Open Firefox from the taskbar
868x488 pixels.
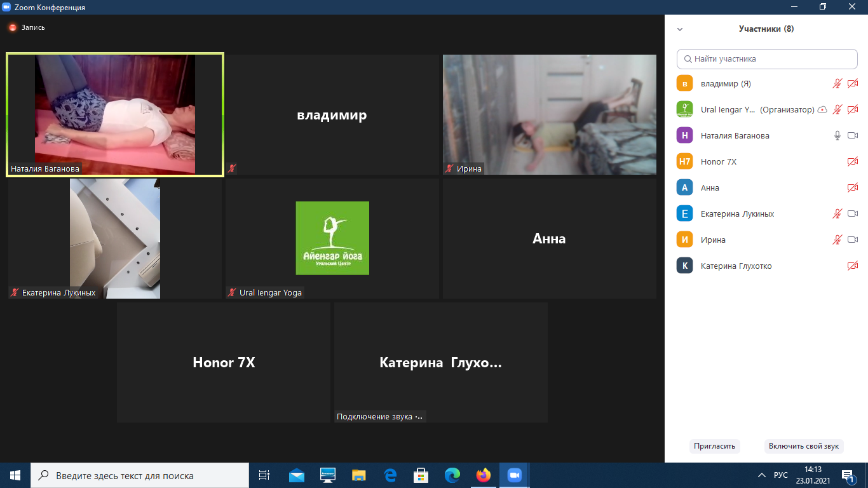[x=484, y=475]
